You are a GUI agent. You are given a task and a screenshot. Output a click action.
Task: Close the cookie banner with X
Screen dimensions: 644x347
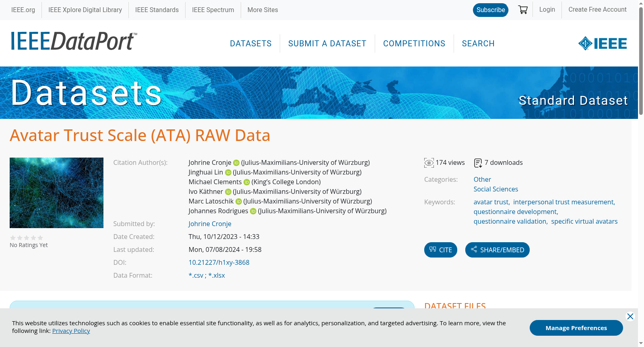[630, 316]
